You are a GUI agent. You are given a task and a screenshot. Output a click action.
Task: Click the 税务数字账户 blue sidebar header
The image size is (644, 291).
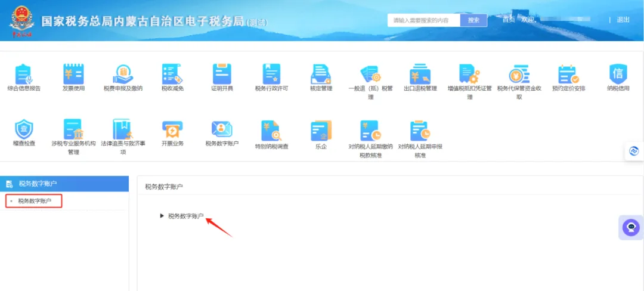tap(64, 184)
